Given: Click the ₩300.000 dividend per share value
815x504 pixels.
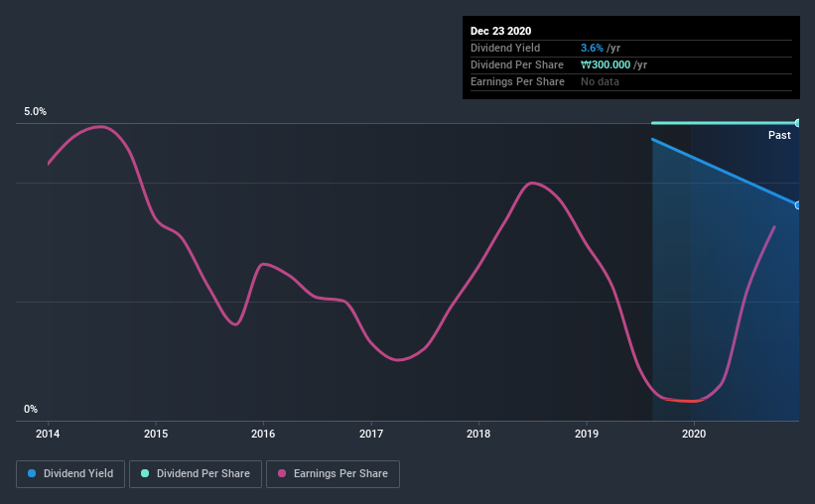Looking at the screenshot, I should coord(606,64).
